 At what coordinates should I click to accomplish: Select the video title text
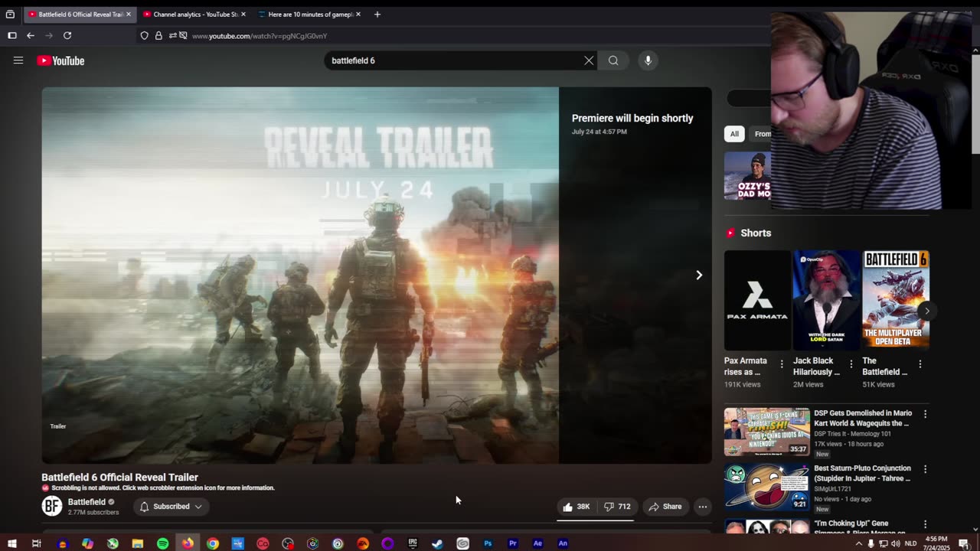tap(119, 478)
